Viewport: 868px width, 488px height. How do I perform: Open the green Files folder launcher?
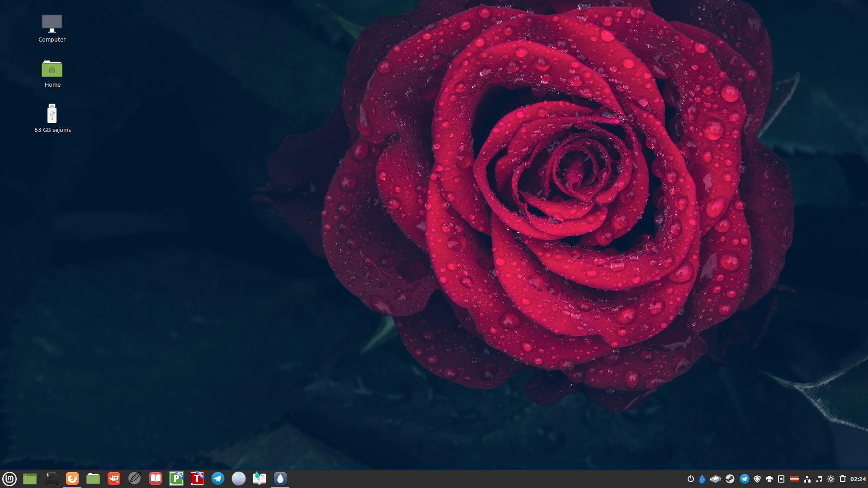coord(93,479)
